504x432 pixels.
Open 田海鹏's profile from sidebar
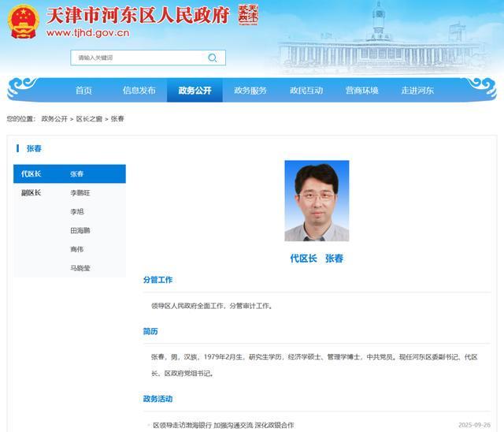pyautogui.click(x=80, y=230)
